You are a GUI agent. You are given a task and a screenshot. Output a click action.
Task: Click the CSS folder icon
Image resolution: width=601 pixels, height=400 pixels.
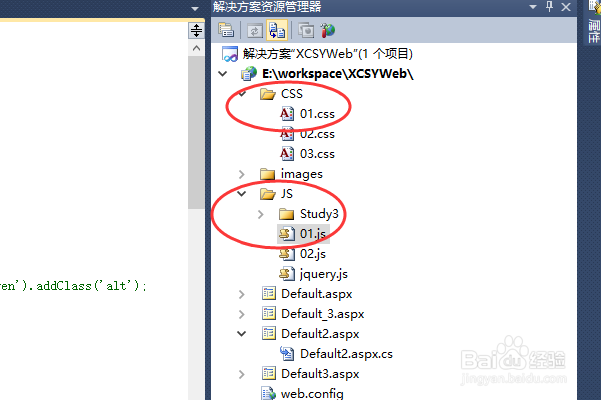pos(268,94)
